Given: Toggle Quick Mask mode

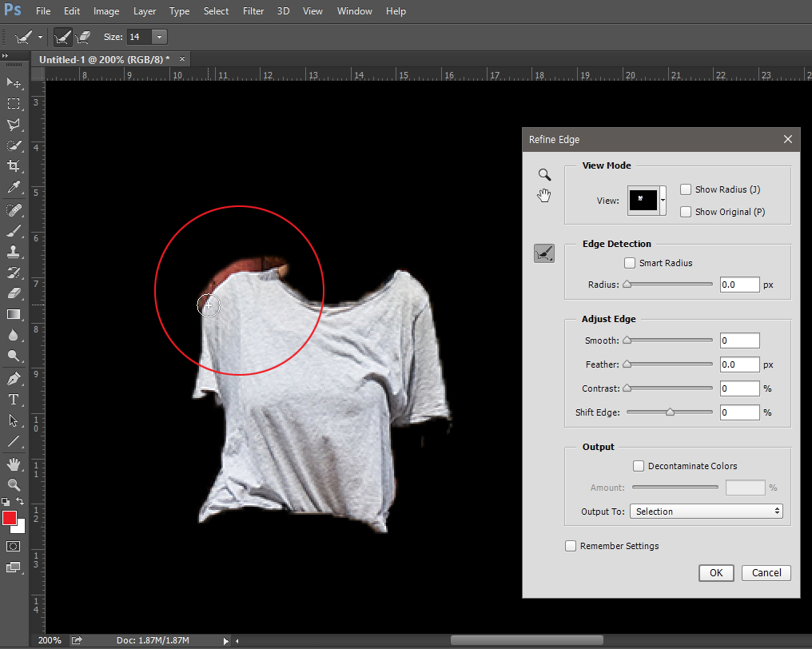Looking at the screenshot, I should tap(14, 547).
